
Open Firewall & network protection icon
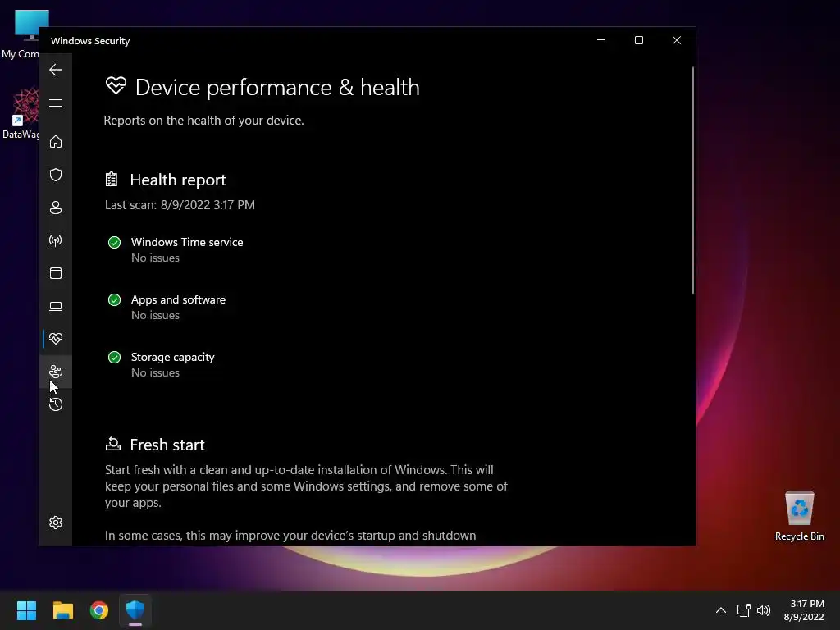[56, 240]
